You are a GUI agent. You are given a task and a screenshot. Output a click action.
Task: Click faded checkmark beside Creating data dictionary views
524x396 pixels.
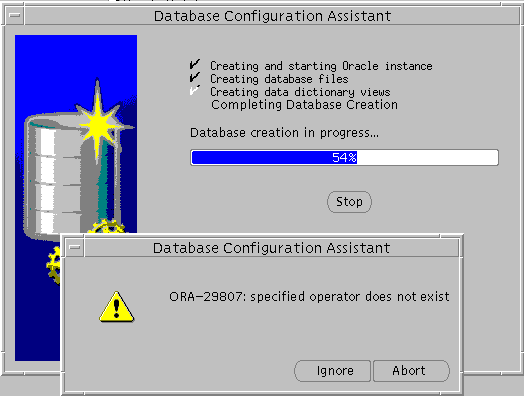point(195,90)
